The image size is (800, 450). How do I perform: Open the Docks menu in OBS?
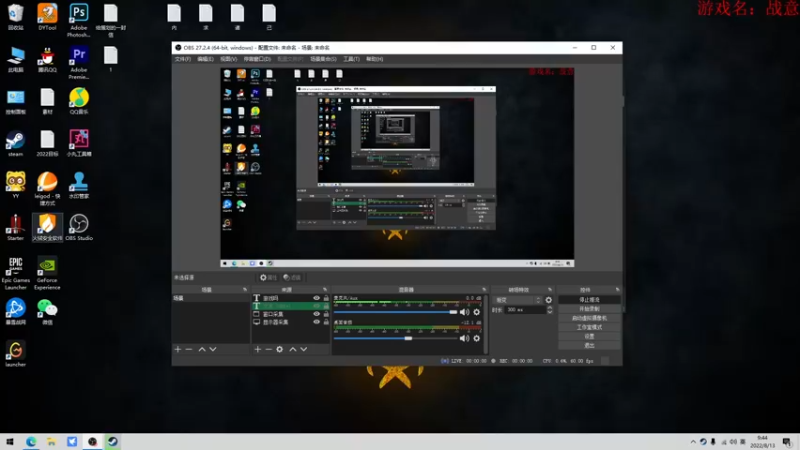[257, 59]
